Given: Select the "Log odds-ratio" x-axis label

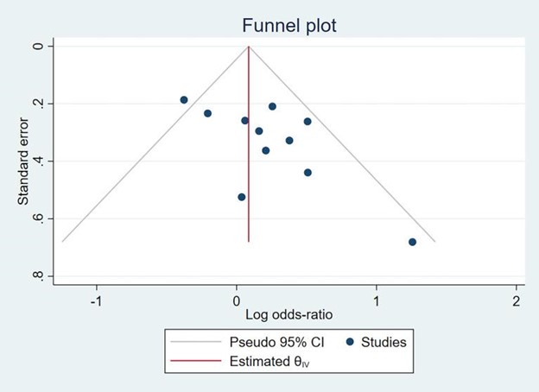Looking at the screenshot, I should (289, 314).
